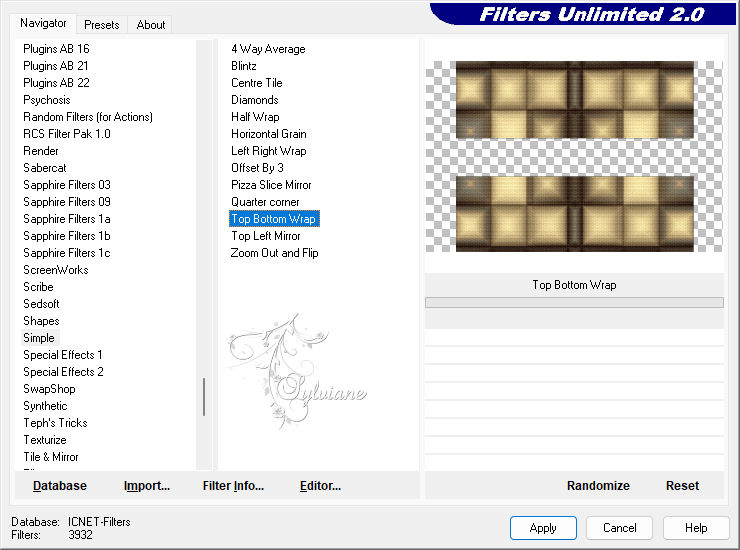Image resolution: width=740 pixels, height=550 pixels.
Task: Select Sapphire Filters 03
Action: pos(67,185)
